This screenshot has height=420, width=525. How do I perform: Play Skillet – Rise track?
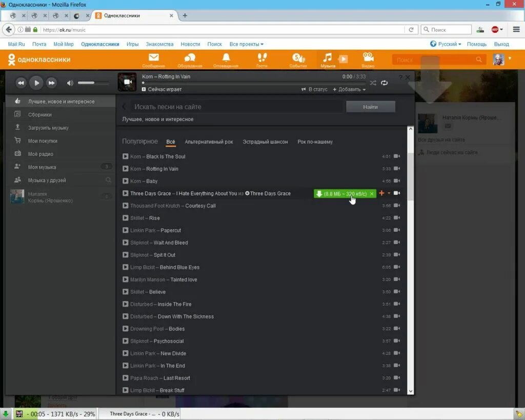(x=125, y=218)
